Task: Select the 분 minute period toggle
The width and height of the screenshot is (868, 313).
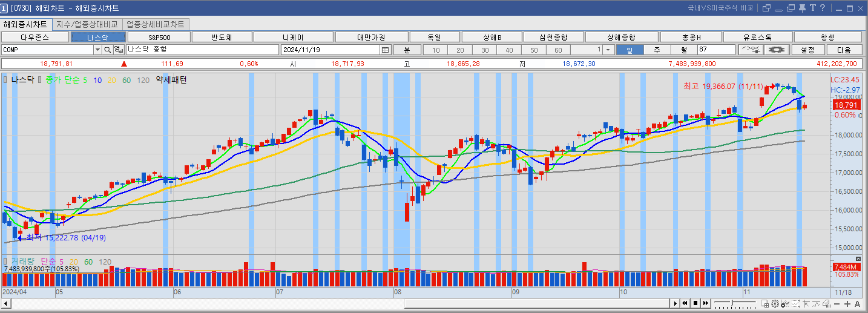Action: point(407,50)
